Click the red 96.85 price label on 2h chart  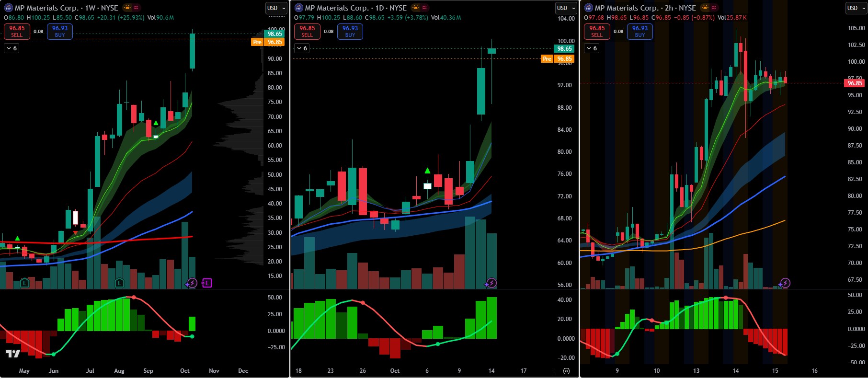point(855,83)
